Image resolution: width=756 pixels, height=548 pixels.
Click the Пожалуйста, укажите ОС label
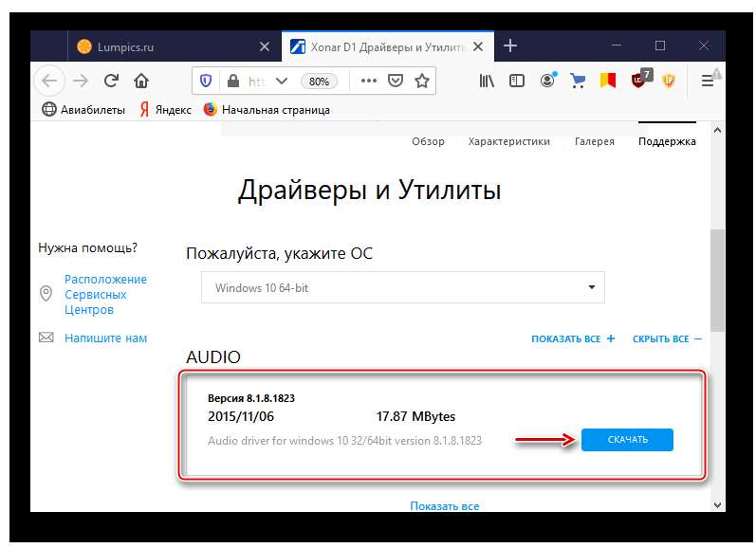coord(279,253)
